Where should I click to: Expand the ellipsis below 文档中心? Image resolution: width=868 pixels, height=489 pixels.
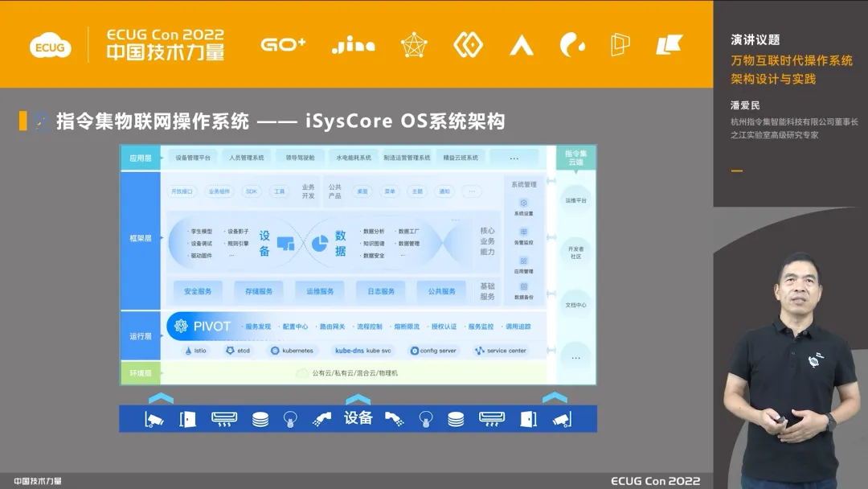pyautogui.click(x=575, y=356)
